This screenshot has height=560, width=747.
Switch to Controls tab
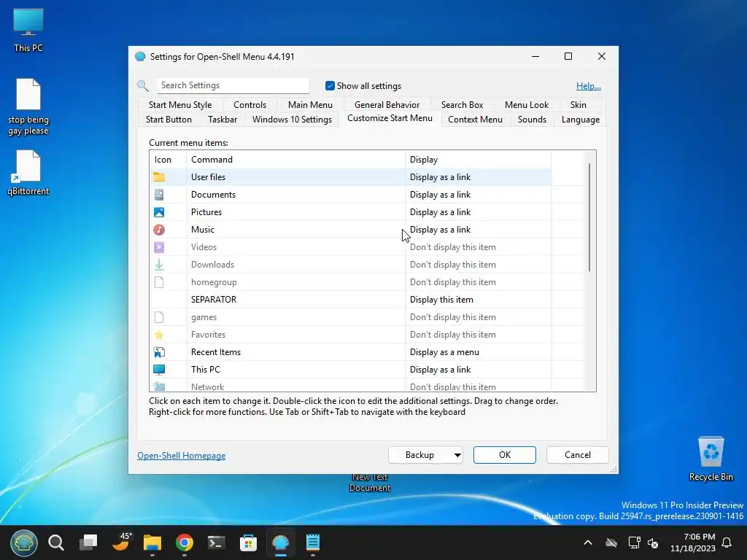(x=249, y=105)
